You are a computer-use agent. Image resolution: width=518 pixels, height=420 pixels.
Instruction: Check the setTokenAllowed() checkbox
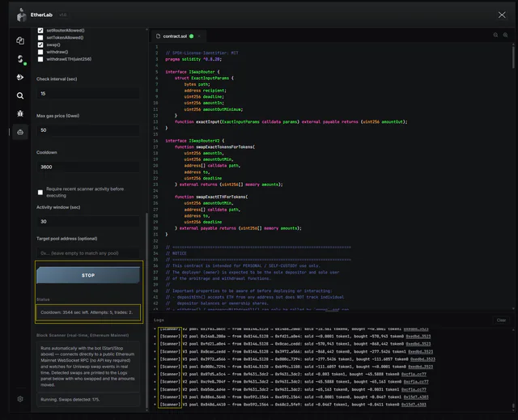40,38
